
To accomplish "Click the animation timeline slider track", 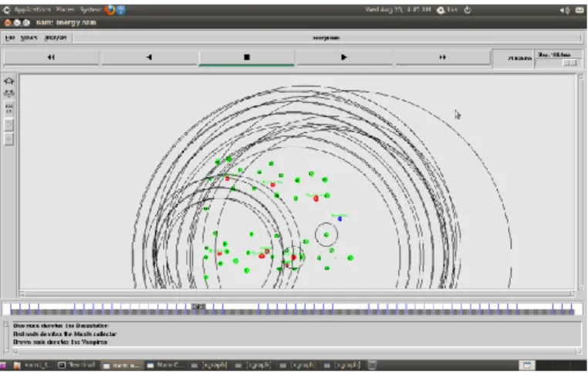I will pos(292,310).
